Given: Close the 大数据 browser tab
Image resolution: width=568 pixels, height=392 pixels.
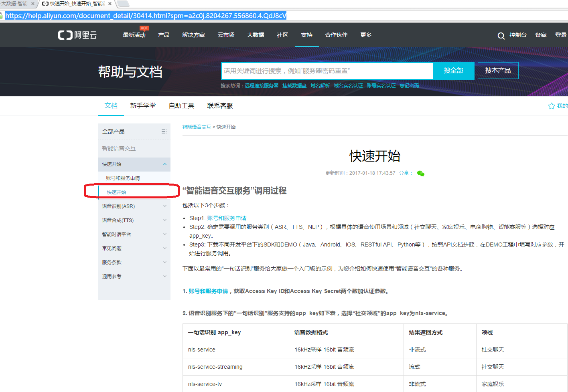Looking at the screenshot, I should pos(33,4).
